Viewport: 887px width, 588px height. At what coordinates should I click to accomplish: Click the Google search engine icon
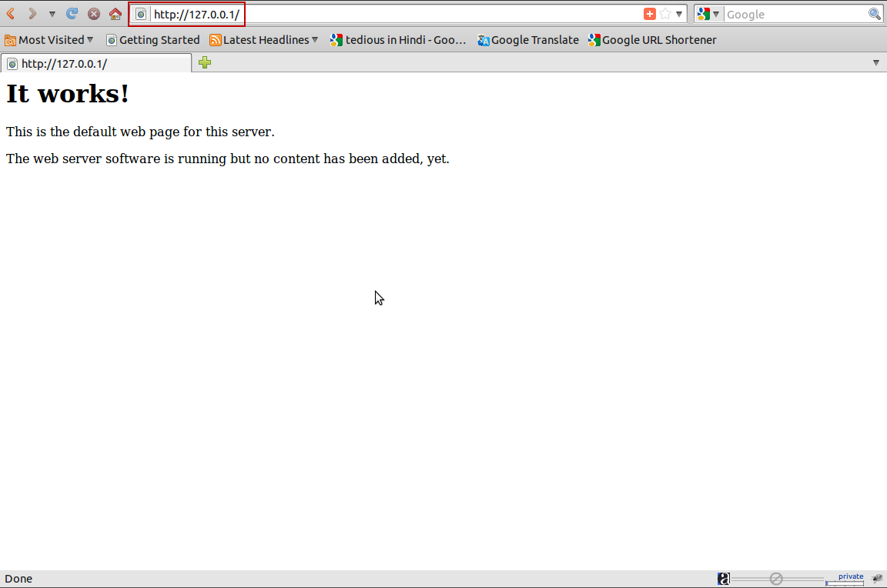click(x=704, y=13)
